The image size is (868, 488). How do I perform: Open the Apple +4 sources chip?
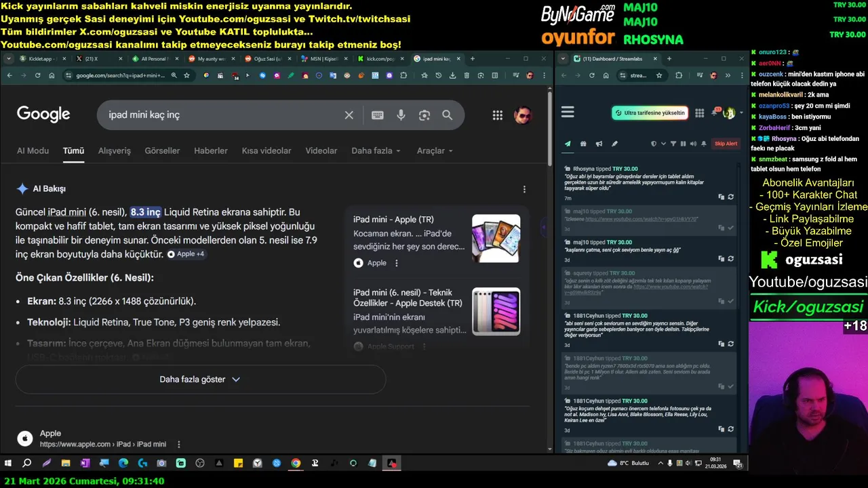click(x=186, y=254)
